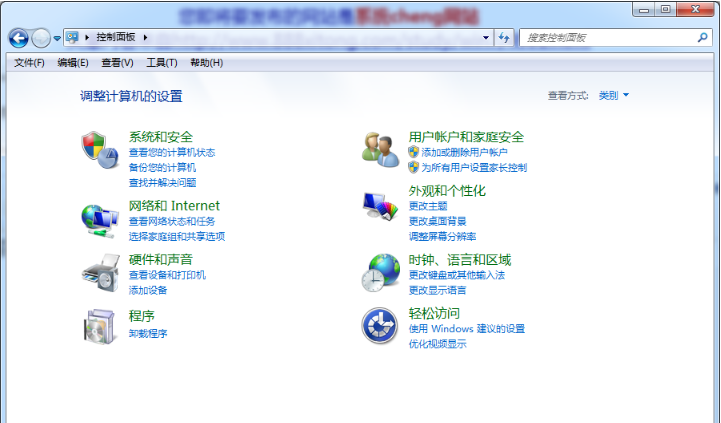Open the 文件(F) menu
This screenshot has width=721, height=423.
click(29, 63)
